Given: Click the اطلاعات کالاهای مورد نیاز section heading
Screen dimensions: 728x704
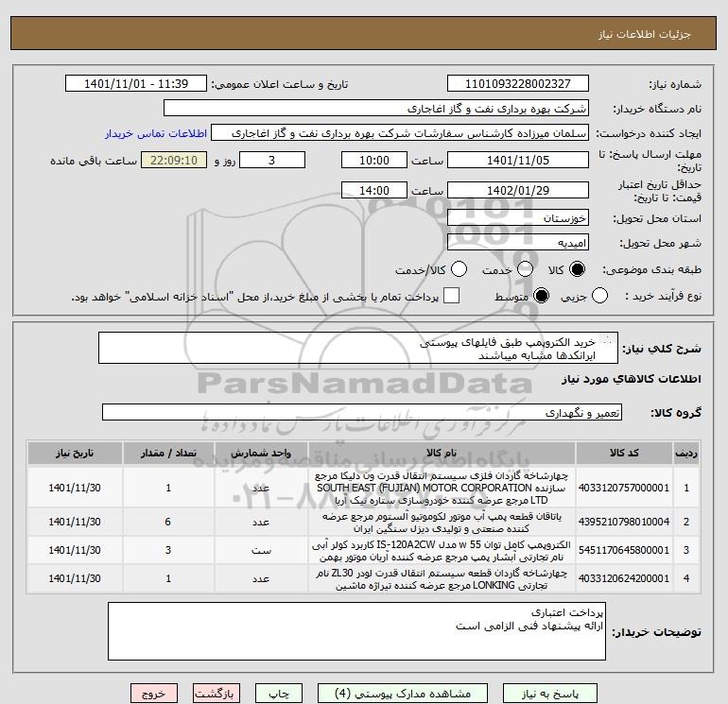Looking at the screenshot, I should (x=632, y=379).
